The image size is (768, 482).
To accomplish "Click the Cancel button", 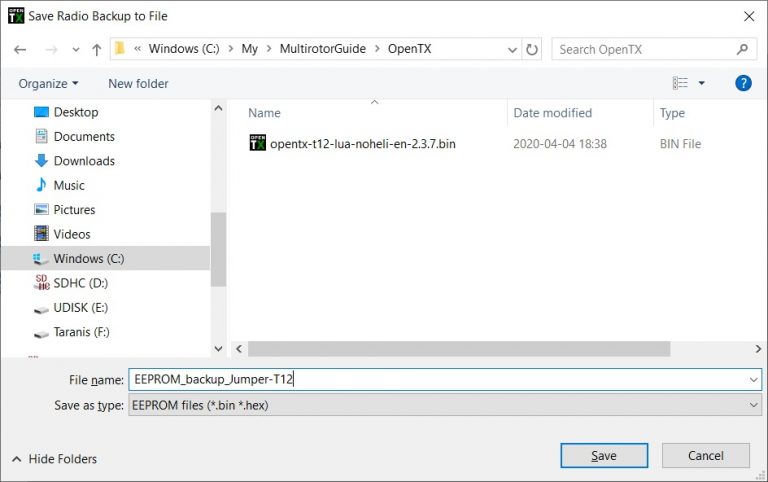I will click(x=705, y=456).
